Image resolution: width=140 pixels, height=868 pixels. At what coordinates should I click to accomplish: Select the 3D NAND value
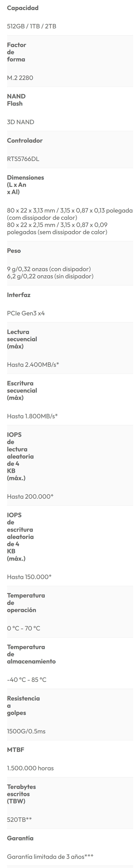[x=21, y=122]
